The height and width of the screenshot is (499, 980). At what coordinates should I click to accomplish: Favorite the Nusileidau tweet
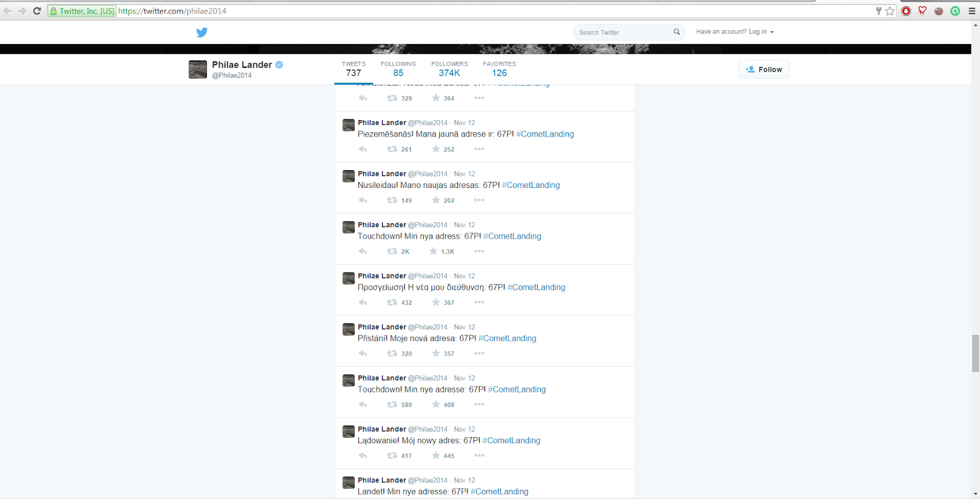tap(435, 200)
